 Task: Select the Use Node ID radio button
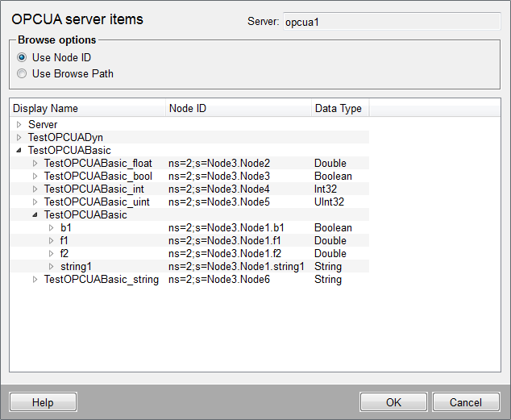coord(22,57)
